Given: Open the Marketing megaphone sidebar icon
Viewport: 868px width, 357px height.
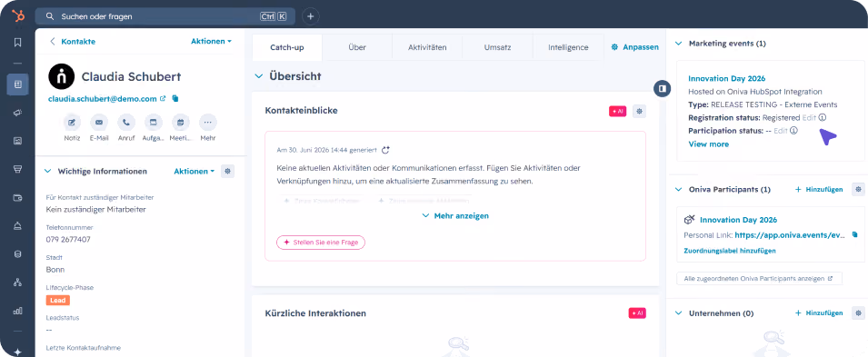Looking at the screenshot, I should tap(17, 113).
